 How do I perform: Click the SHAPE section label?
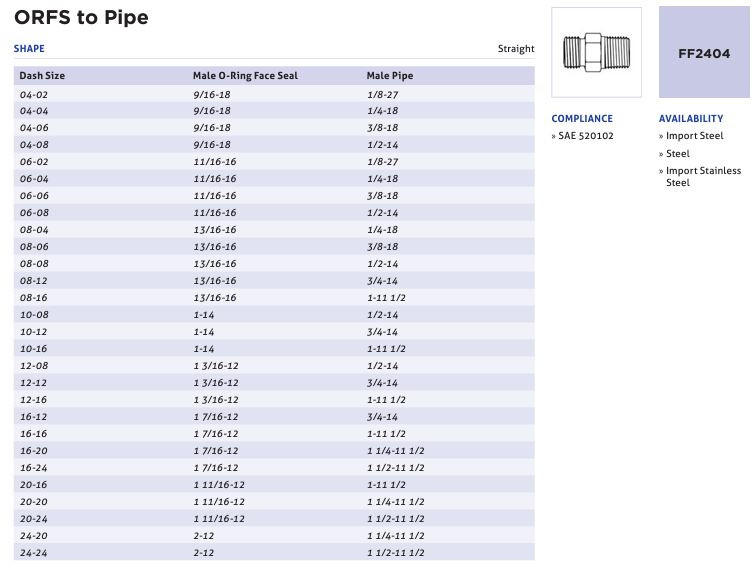(29, 49)
